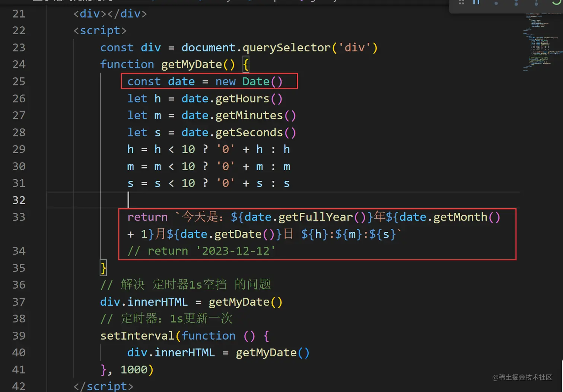Select line number 21 in the gutter

click(19, 14)
